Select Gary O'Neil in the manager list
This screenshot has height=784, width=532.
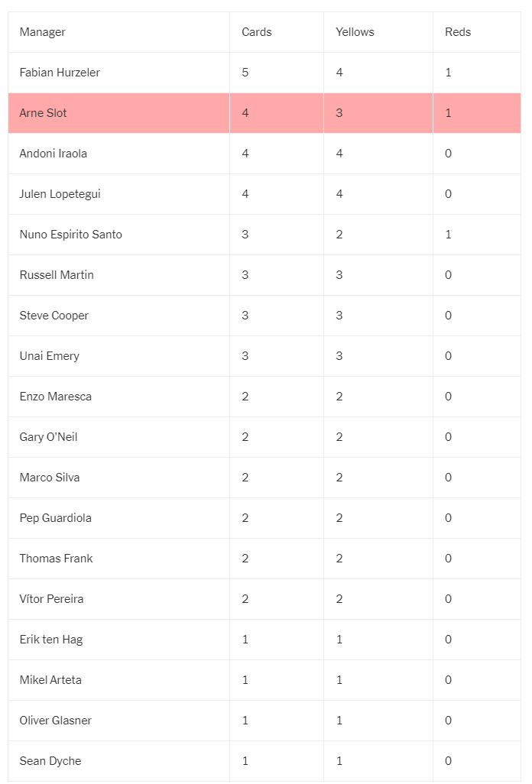tap(48, 437)
